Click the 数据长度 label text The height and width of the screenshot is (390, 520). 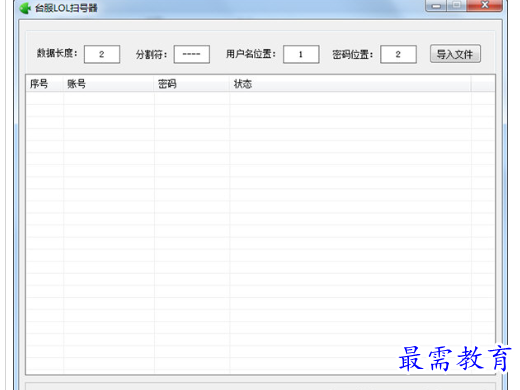[57, 53]
